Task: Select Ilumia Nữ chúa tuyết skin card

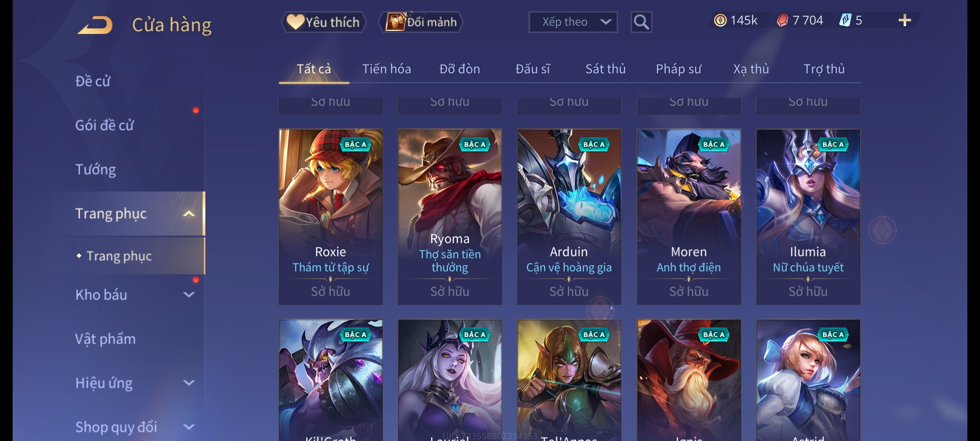Action: click(808, 217)
